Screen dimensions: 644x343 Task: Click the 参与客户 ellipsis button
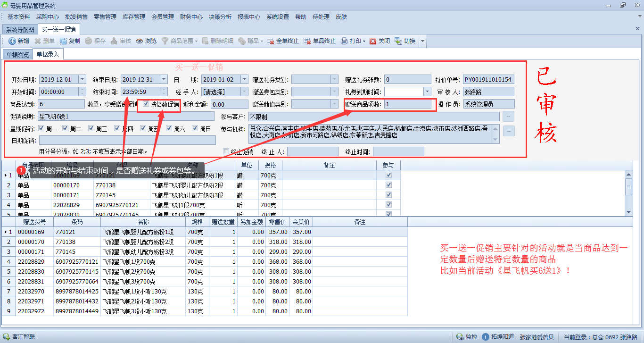point(509,116)
